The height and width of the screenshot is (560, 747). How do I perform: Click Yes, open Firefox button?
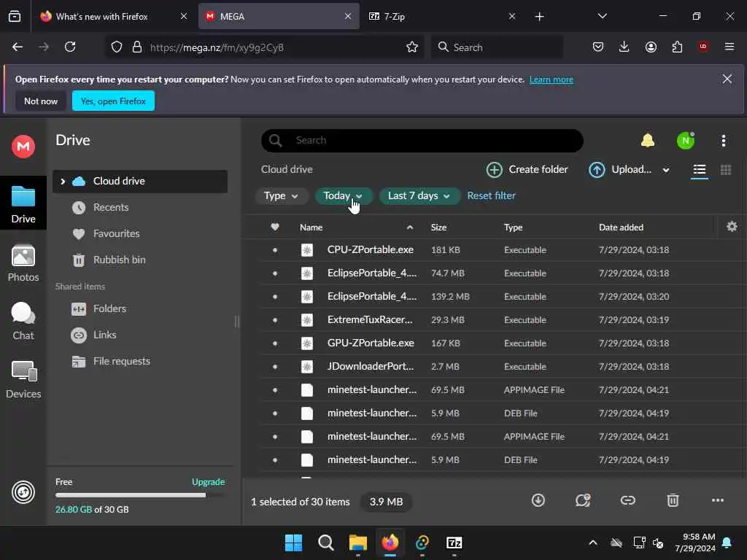tap(113, 101)
